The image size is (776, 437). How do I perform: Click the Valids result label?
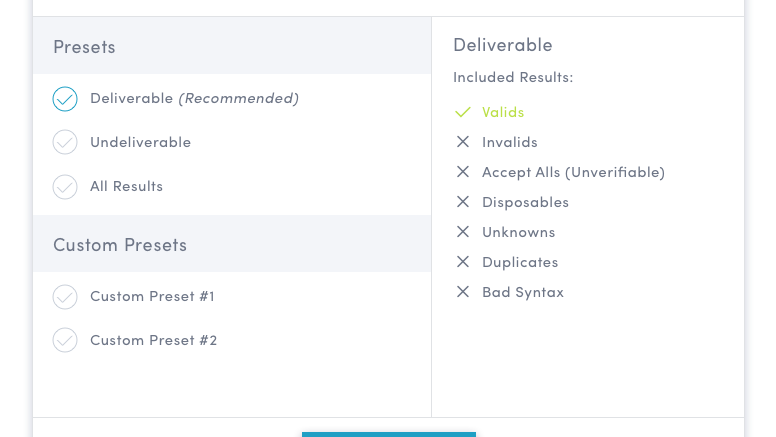click(x=503, y=112)
